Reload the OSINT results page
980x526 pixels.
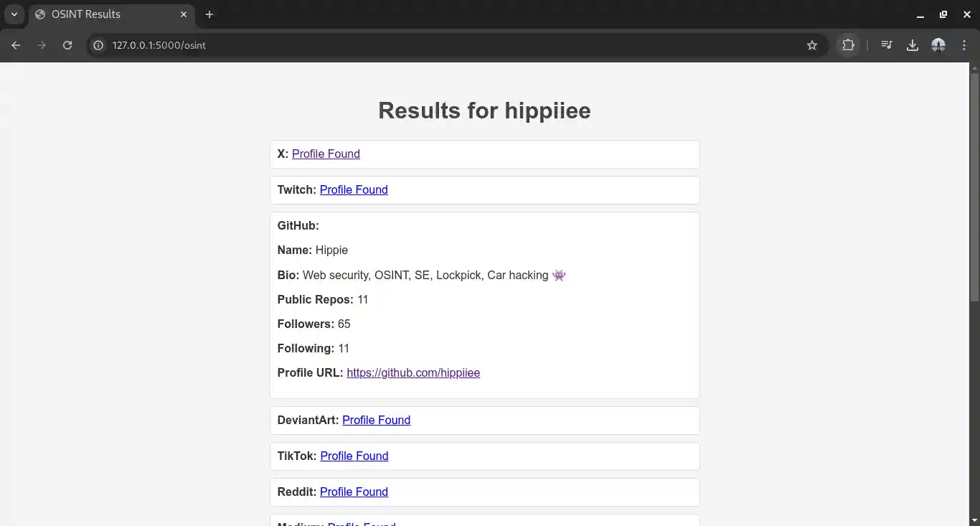pyautogui.click(x=67, y=45)
